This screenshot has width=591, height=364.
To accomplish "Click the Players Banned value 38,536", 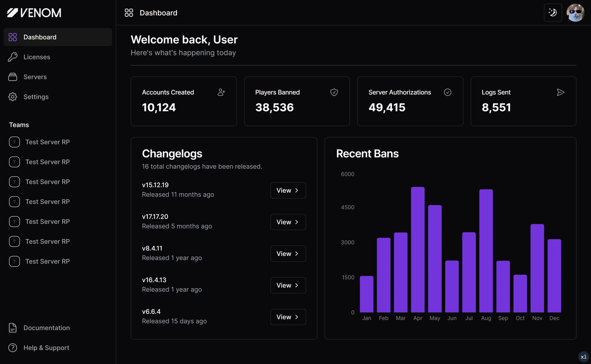I will click(274, 107).
